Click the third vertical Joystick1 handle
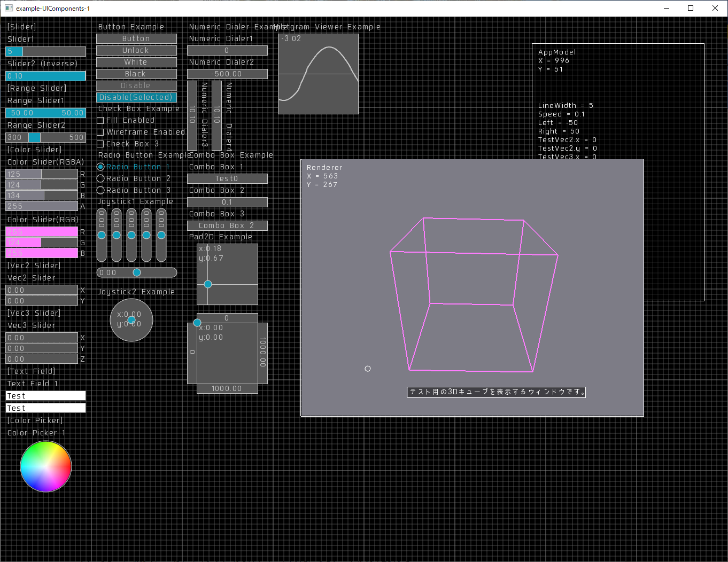 [131, 235]
